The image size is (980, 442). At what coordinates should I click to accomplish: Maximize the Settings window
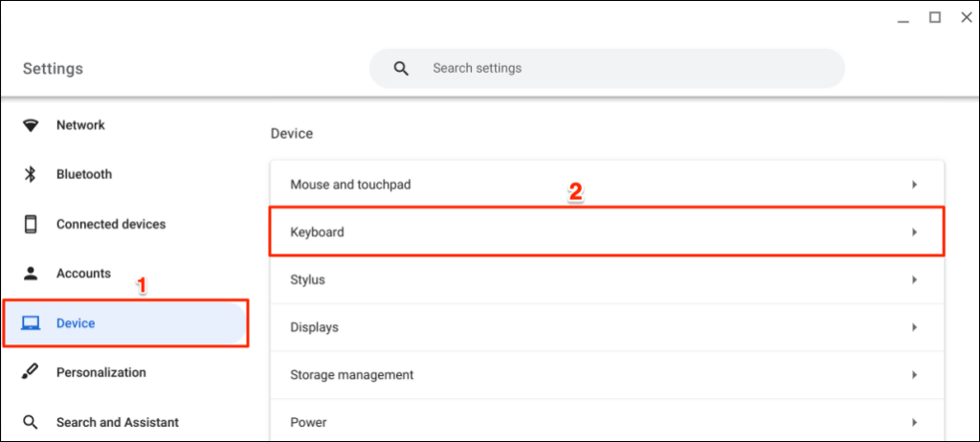[935, 17]
